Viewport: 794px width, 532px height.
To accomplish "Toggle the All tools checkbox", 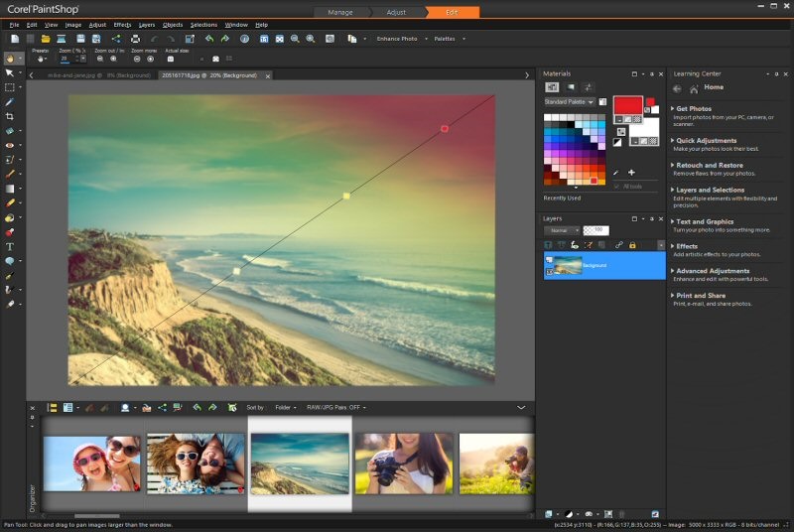I will coord(618,186).
